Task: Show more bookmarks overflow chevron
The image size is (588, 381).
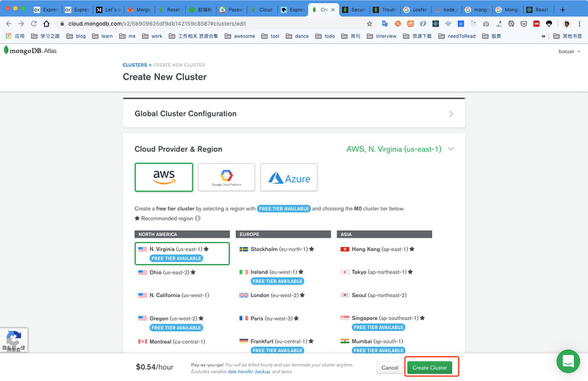Action: (x=543, y=36)
